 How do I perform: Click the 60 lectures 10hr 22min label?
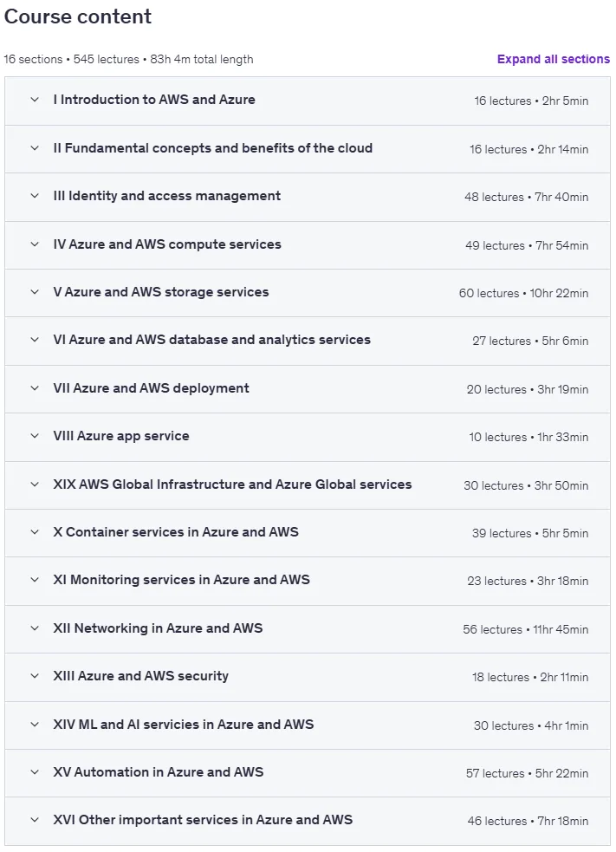[x=523, y=294]
